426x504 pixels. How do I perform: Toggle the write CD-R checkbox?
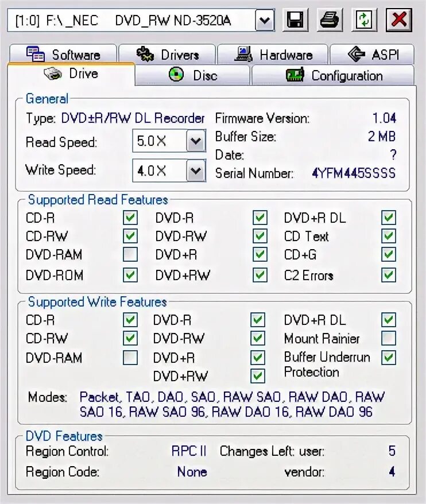click(130, 320)
